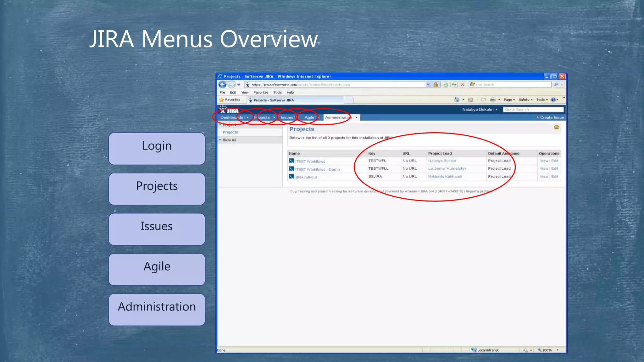Viewport: 644px width, 362px height.
Task: Click the yellow help icon on Projects panel
Action: [x=556, y=127]
